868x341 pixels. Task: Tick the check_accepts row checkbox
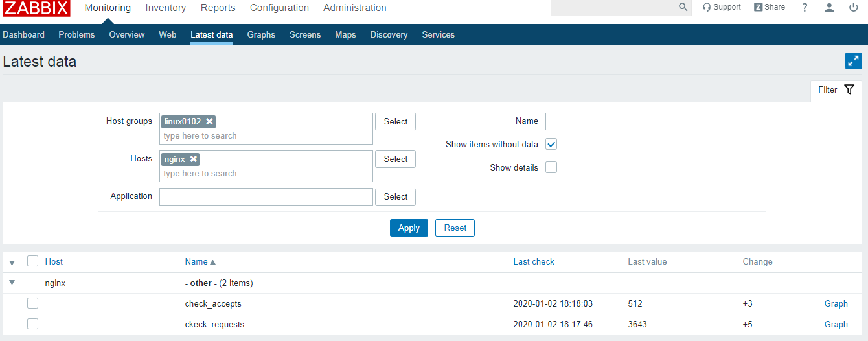[x=32, y=303]
